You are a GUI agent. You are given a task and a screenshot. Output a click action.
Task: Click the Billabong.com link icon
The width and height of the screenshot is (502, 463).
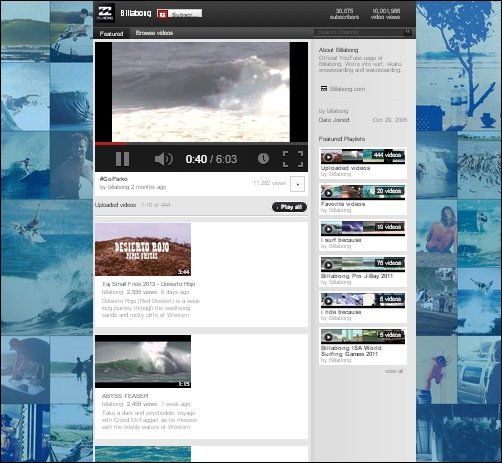(323, 89)
